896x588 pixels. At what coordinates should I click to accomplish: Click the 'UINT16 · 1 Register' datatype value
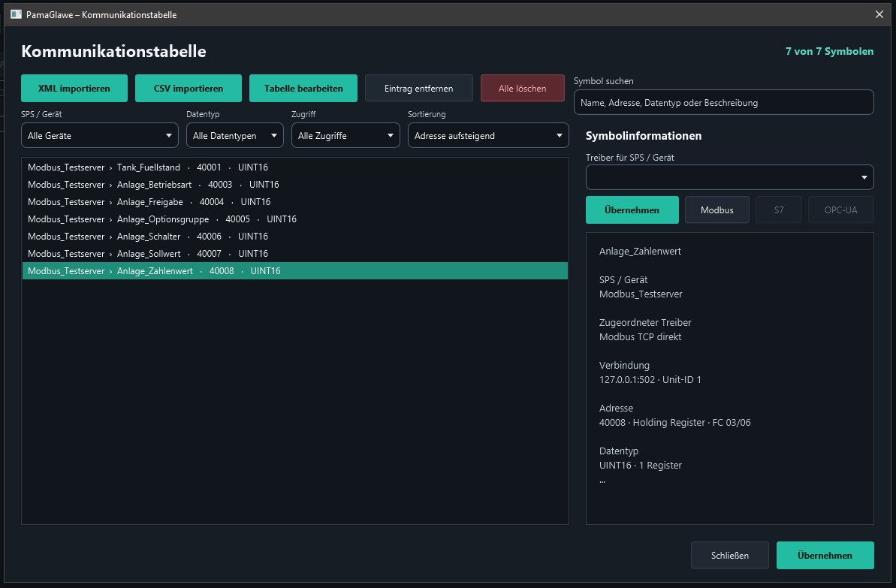pos(641,466)
